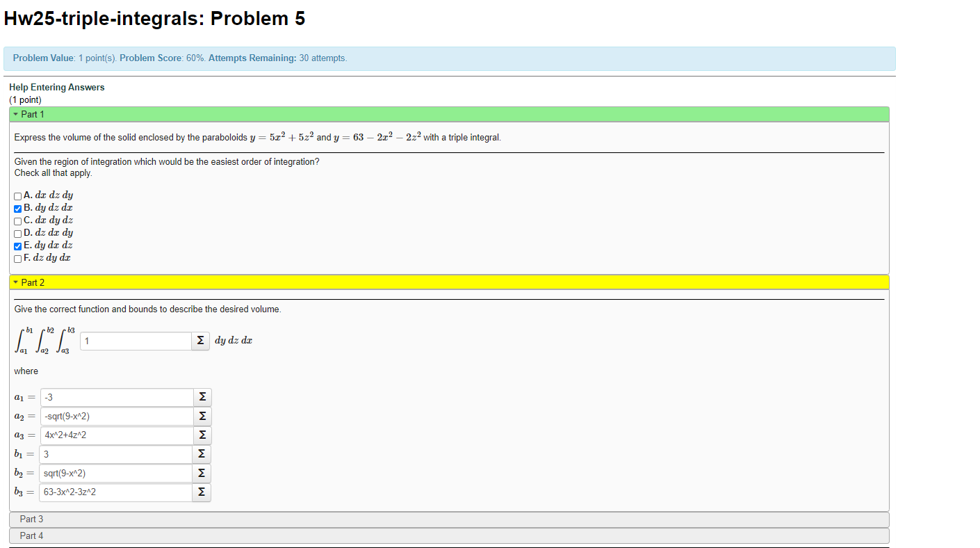Check option D dz dx dy
This screenshot has width=980, height=548.
pyautogui.click(x=17, y=233)
